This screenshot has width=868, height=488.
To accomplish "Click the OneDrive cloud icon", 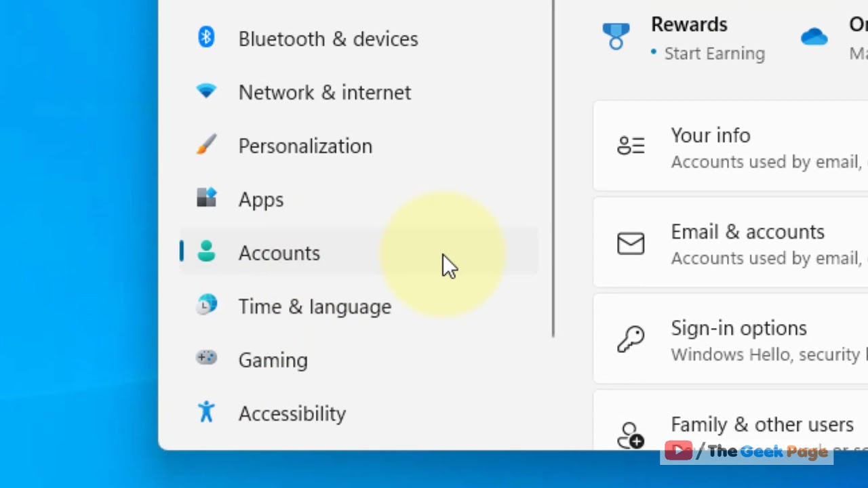I will click(814, 36).
